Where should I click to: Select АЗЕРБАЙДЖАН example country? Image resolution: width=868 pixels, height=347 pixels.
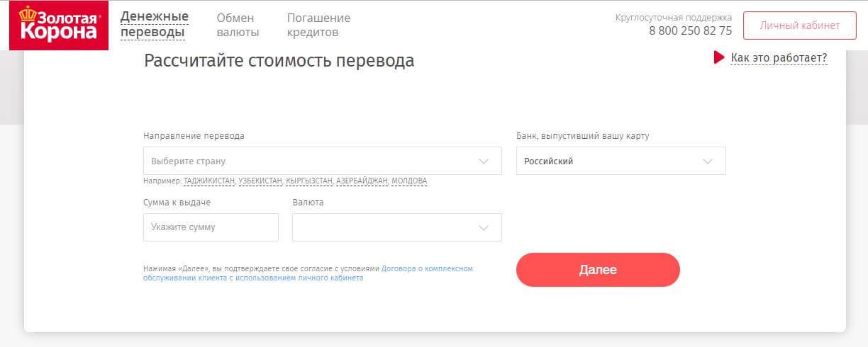tap(362, 181)
